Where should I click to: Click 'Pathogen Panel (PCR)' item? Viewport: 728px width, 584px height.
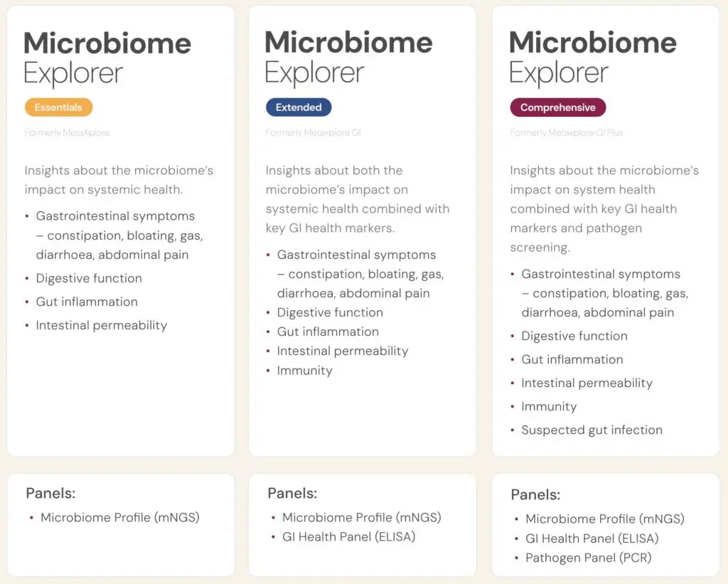[588, 558]
